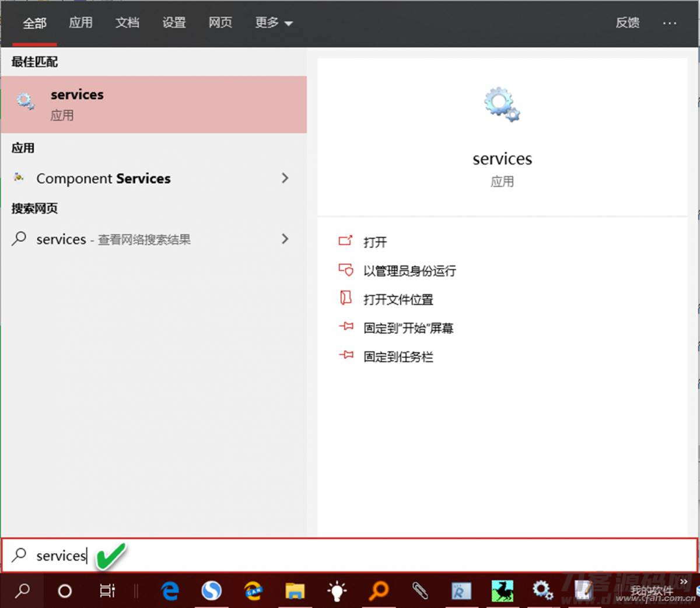Open Internet Explorer CAN icon on taskbar
The height and width of the screenshot is (608, 700).
[253, 590]
